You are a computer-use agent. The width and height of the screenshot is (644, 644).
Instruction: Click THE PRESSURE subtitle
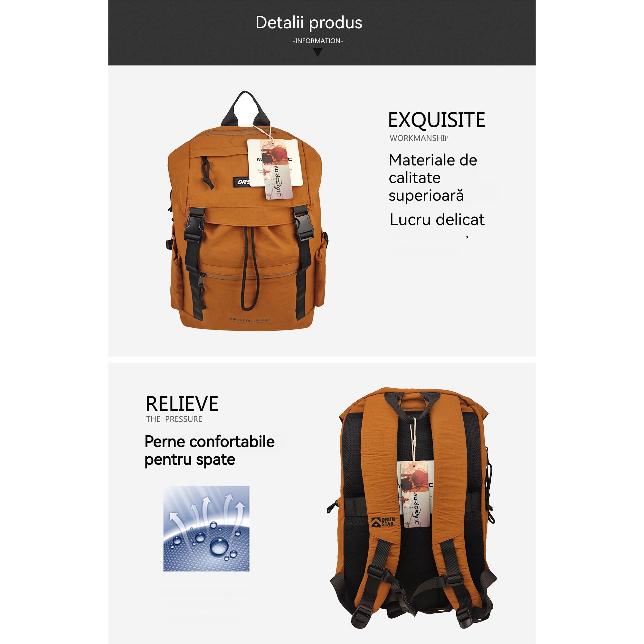point(174,419)
